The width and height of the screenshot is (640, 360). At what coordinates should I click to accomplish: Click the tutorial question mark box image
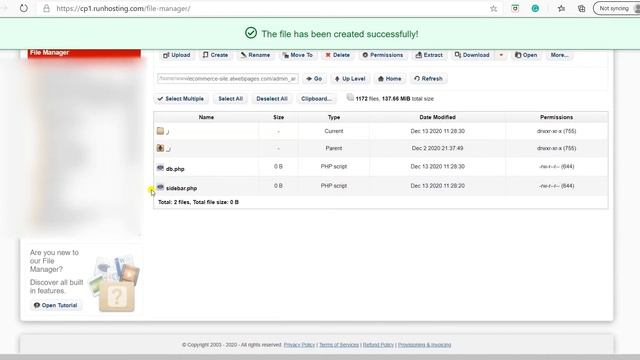tap(117, 297)
